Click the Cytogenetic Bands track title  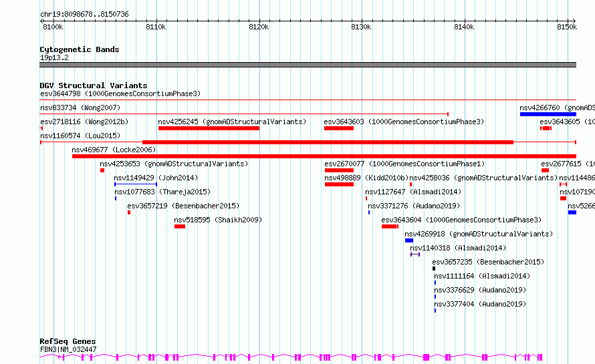(80, 49)
